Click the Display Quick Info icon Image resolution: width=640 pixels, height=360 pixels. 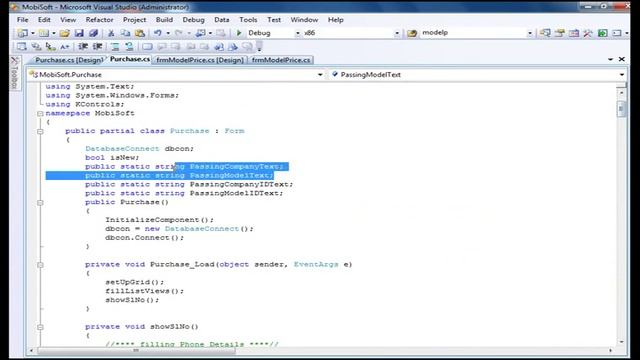50,47
